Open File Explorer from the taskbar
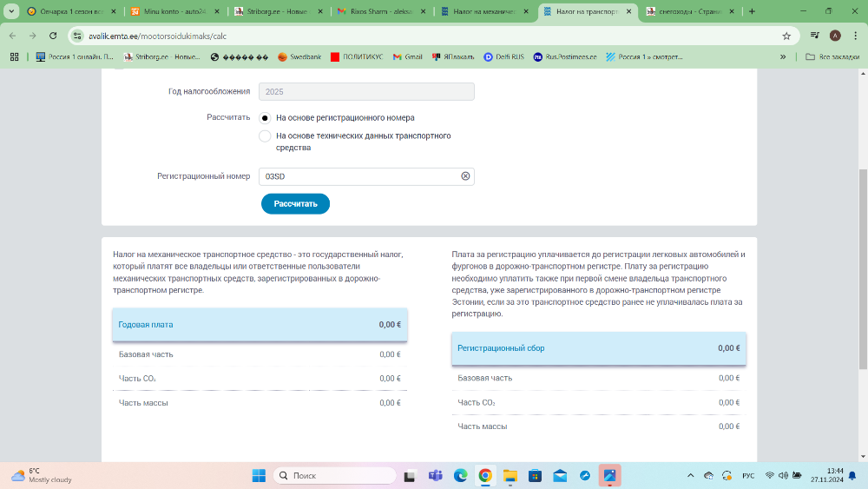868x489 pixels. (x=510, y=476)
